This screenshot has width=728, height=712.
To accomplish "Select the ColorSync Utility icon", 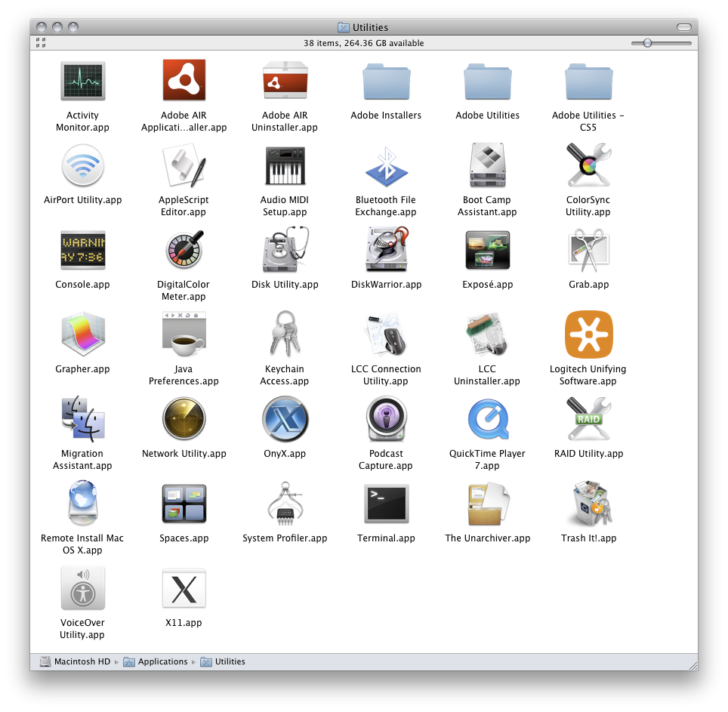I will point(589,165).
